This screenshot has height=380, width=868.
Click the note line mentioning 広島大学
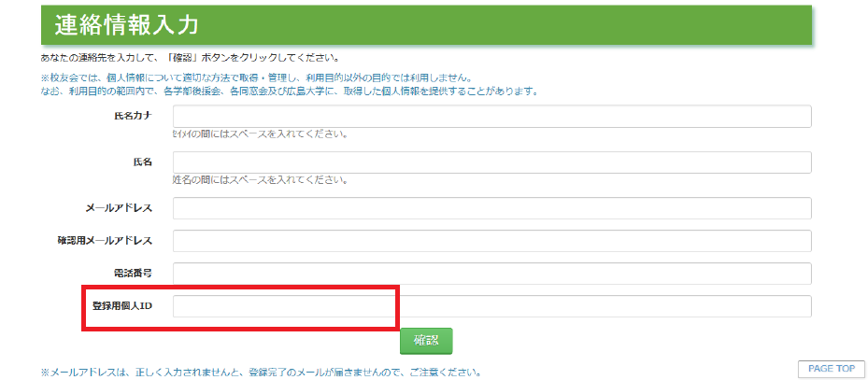tap(290, 91)
